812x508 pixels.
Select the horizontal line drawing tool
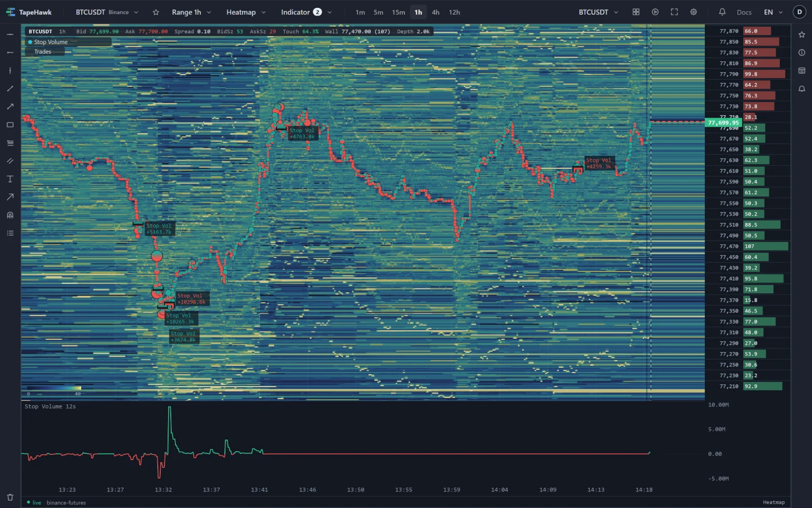[x=10, y=34]
